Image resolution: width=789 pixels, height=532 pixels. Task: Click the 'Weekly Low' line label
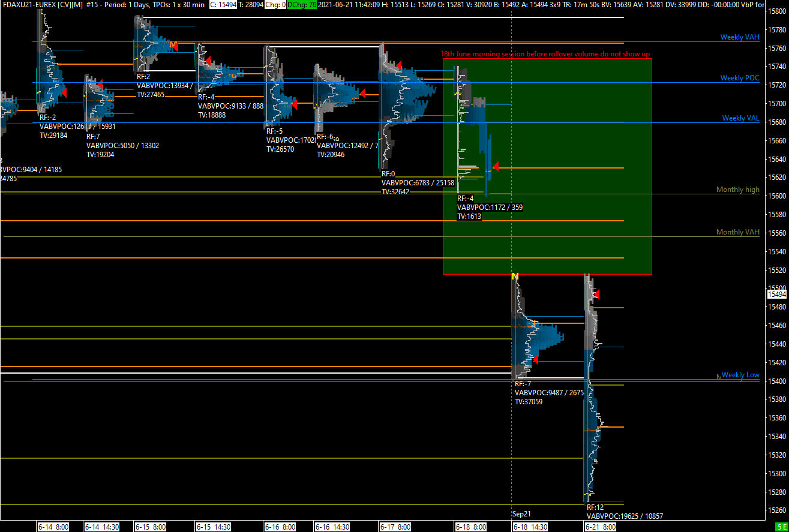(740, 375)
